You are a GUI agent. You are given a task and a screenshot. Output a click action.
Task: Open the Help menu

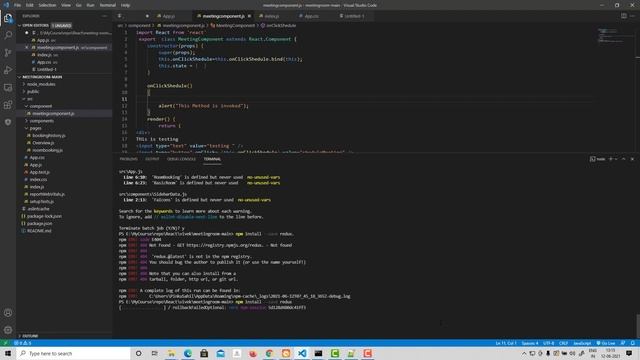[x=125, y=5]
